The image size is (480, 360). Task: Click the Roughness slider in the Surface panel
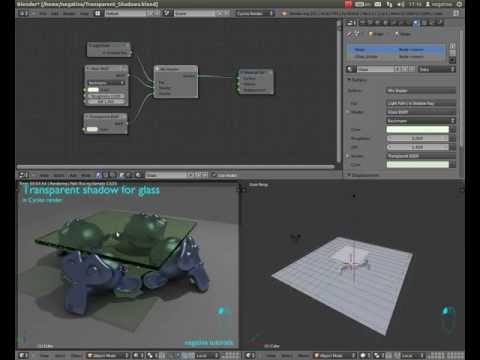pyautogui.click(x=418, y=138)
